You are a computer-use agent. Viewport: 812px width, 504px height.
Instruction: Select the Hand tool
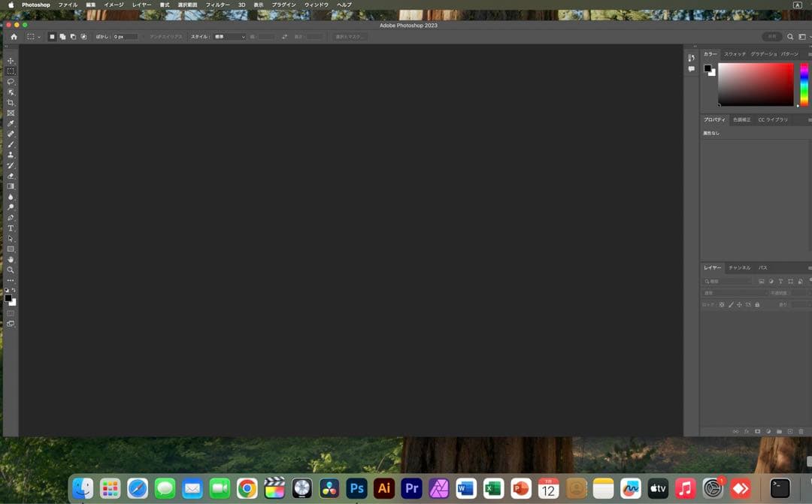[11, 260]
